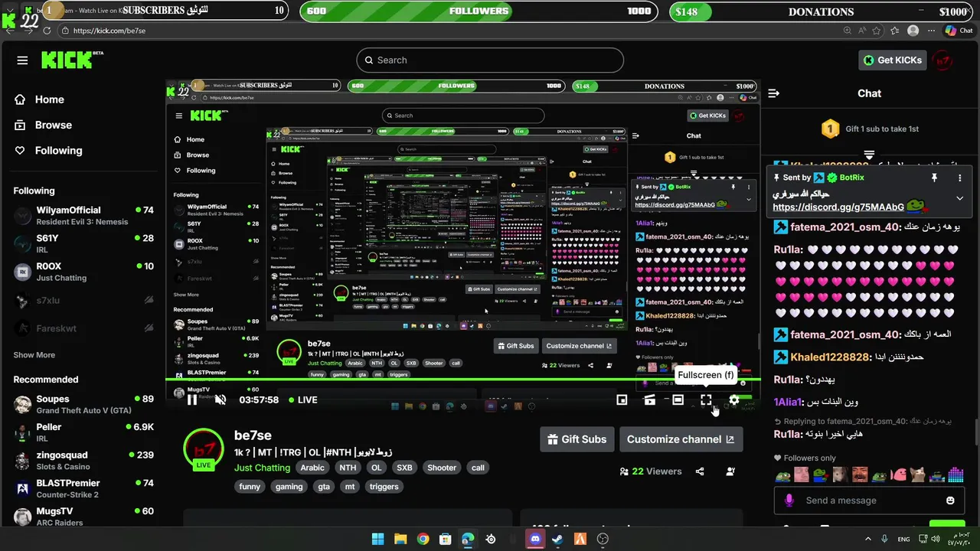The width and height of the screenshot is (980, 551).
Task: Insert the pink fish emote
Action: 897,475
